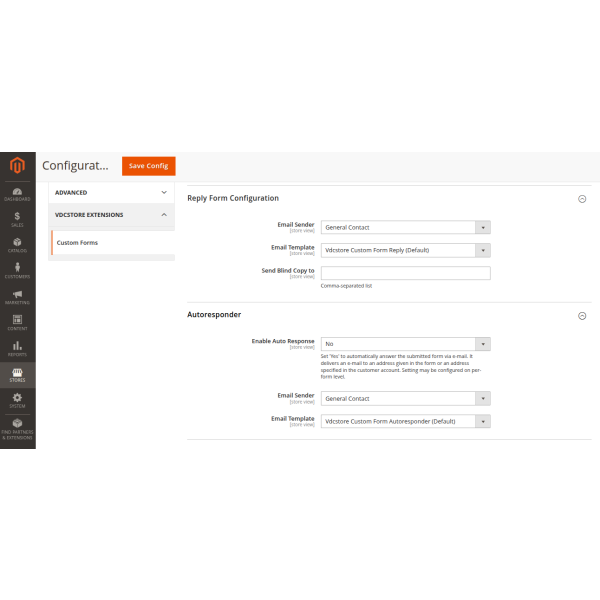600x600 pixels.
Task: Open the Dashboard sidebar icon
Action: pyautogui.click(x=17, y=193)
